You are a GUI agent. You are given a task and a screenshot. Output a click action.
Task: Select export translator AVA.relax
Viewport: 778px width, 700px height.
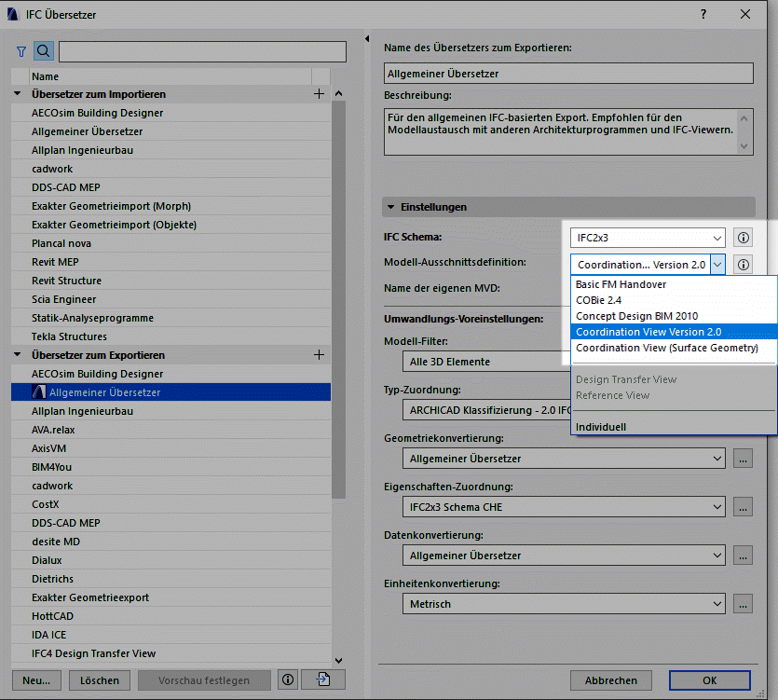click(171, 430)
